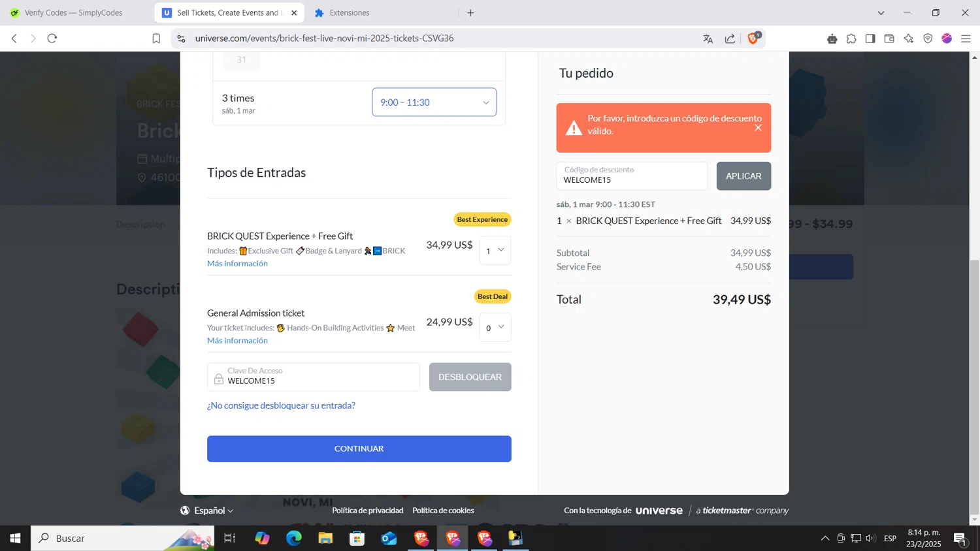
Task: Go back to previous page
Action: point(14,39)
